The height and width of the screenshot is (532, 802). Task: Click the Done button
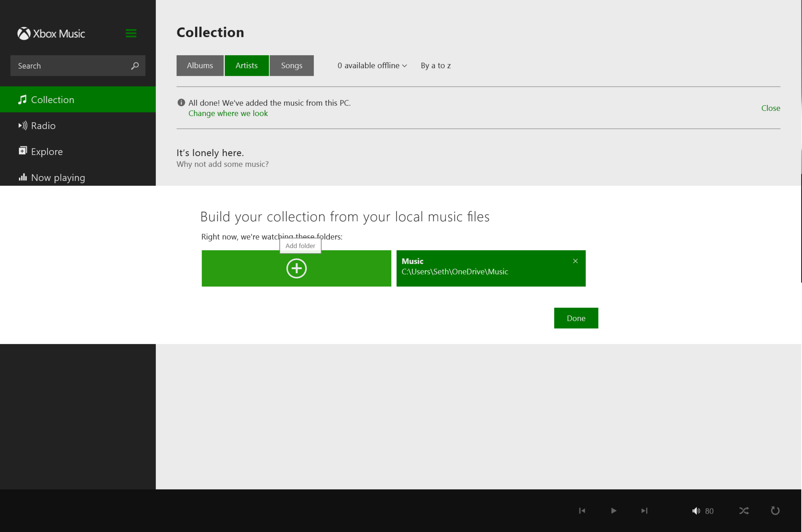[576, 318]
